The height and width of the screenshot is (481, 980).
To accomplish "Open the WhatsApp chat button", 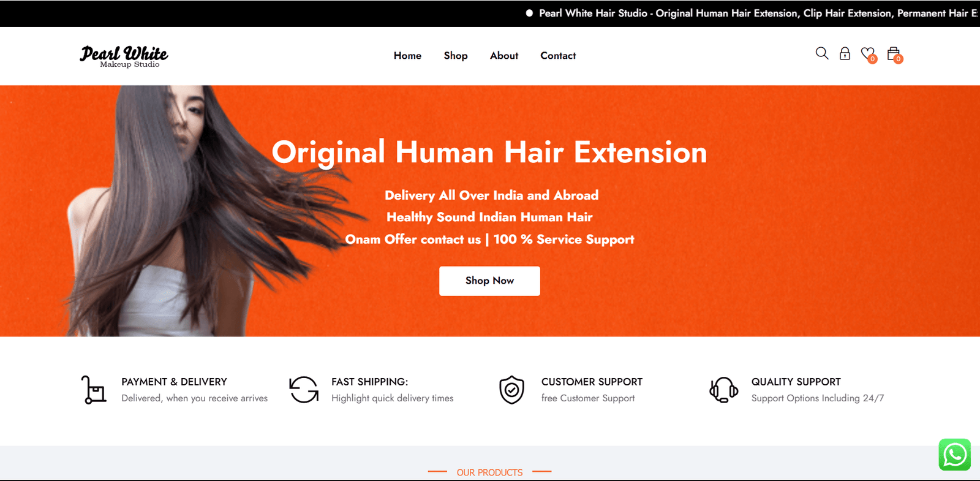I will coord(954,455).
